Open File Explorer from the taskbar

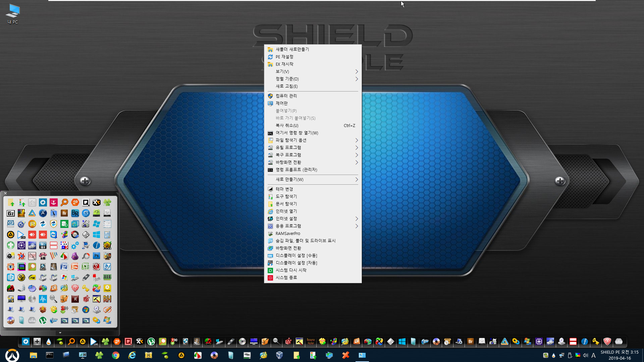coord(33,355)
